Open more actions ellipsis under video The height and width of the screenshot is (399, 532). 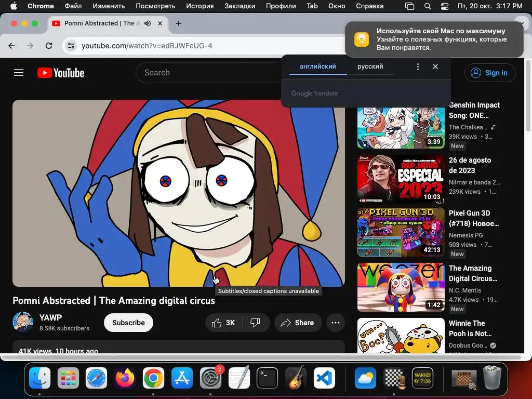pos(336,323)
